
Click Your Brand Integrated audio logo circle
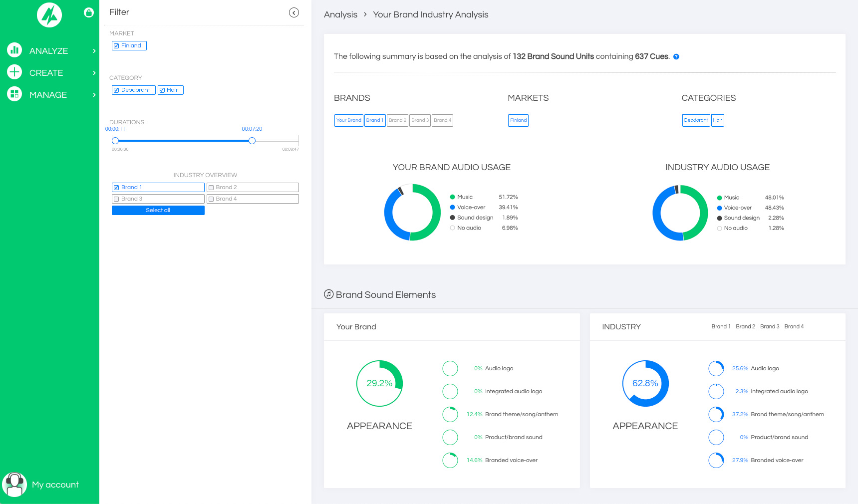pyautogui.click(x=450, y=391)
